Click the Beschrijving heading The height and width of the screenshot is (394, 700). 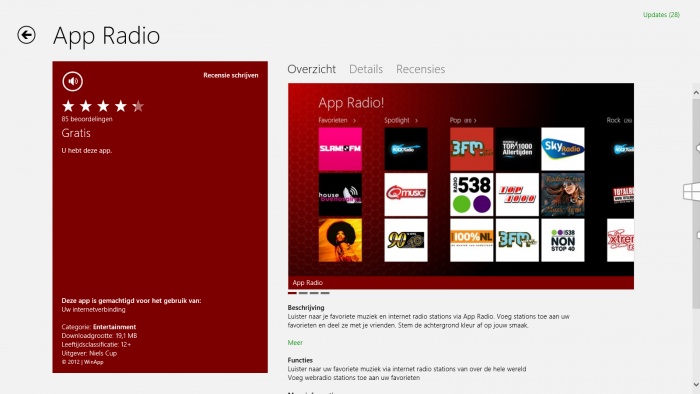(306, 307)
